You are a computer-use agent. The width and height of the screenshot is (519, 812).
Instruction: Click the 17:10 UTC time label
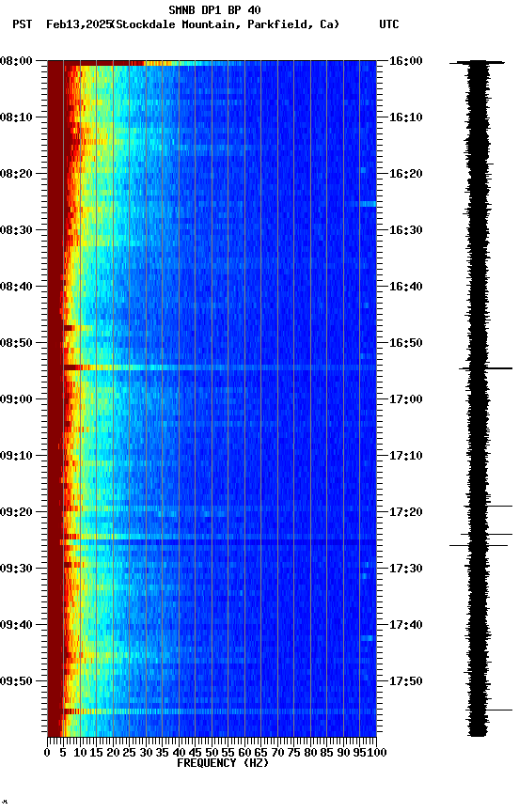click(406, 456)
